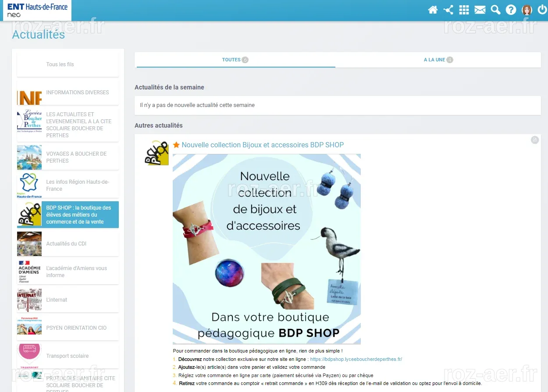
Task: Click the Autres actualités heading
Action: click(x=159, y=125)
